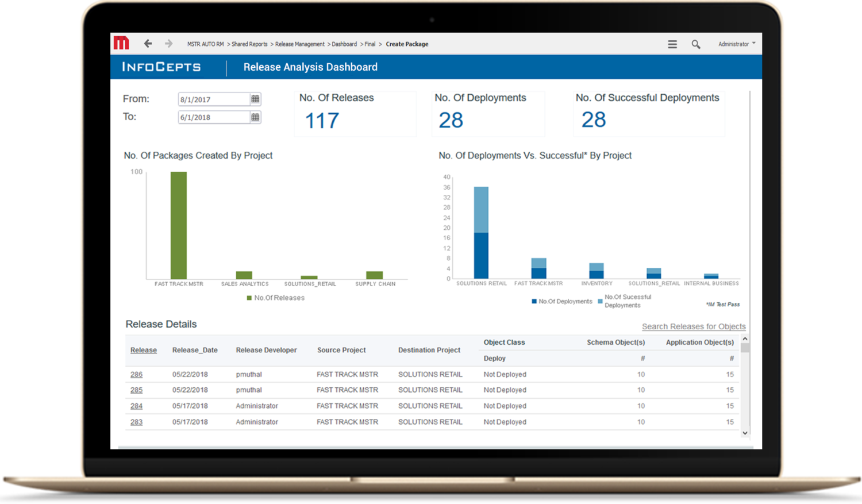Open Search Releases for Objects link
The image size is (862, 504).
point(694,326)
